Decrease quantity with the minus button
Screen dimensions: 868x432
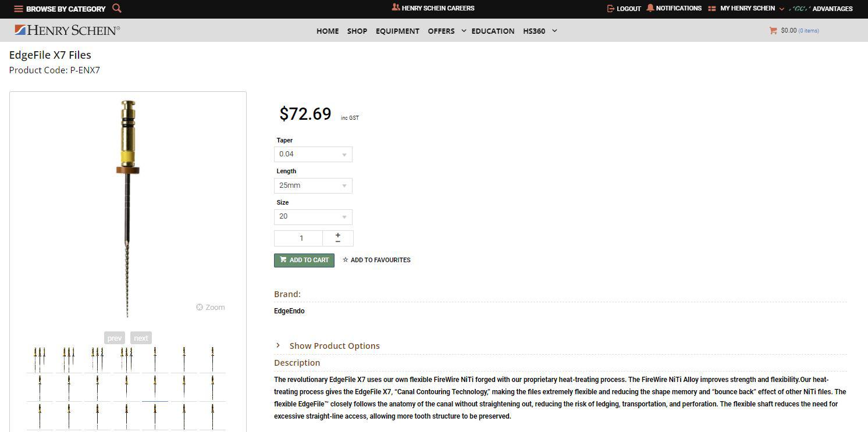click(338, 241)
